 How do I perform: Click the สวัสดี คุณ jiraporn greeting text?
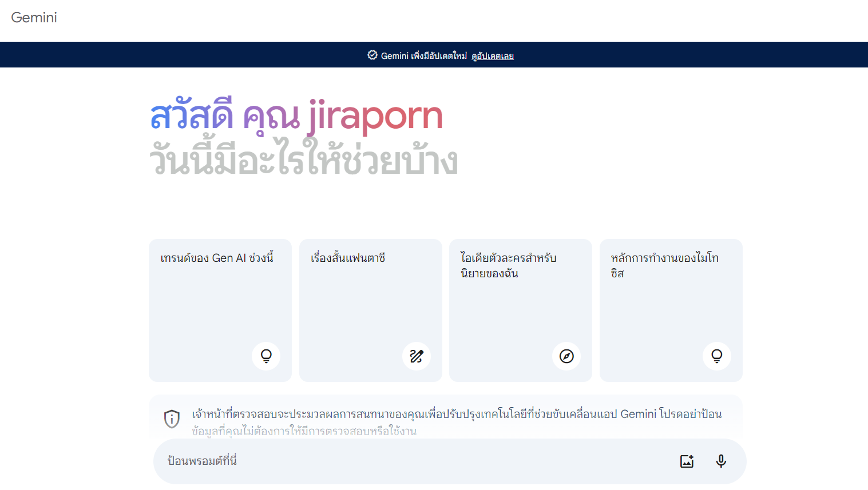coord(296,116)
